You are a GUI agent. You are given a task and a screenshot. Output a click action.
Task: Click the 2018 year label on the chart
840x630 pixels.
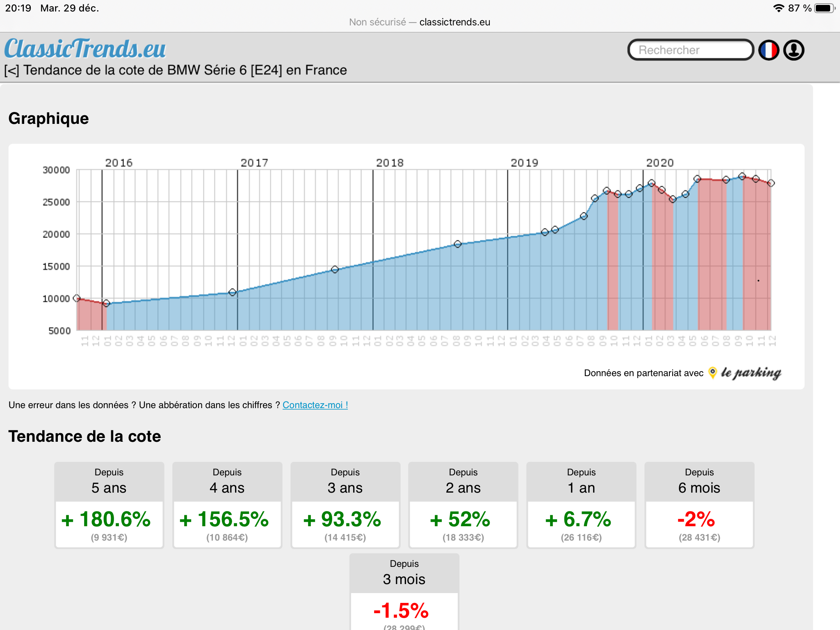pos(390,163)
